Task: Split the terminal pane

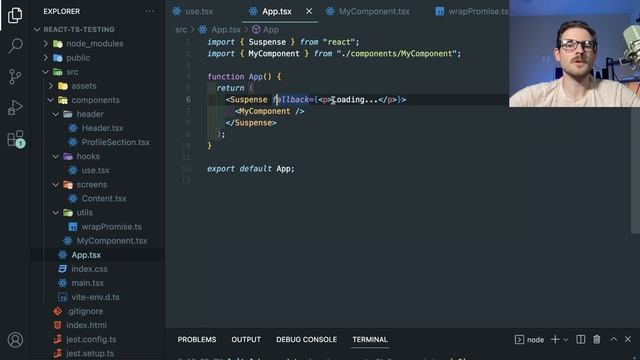Action: coord(580,340)
